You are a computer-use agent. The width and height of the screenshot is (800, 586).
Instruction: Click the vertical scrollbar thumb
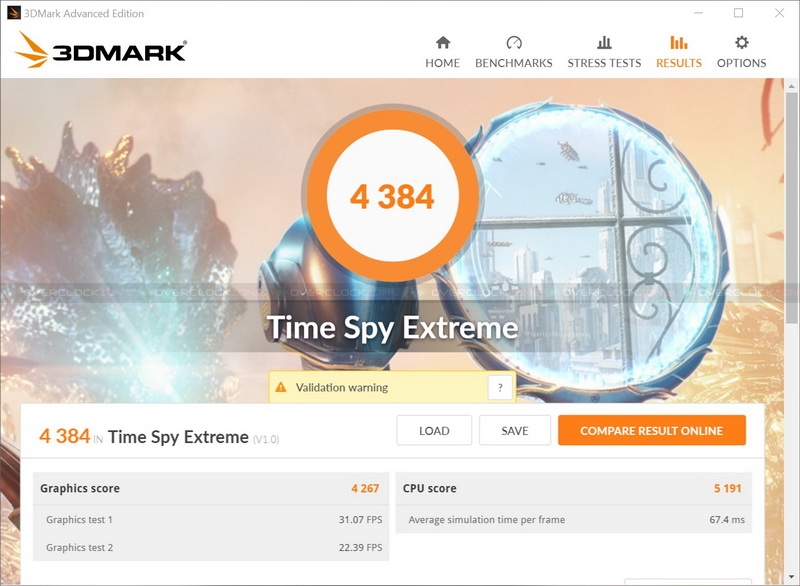[x=791, y=208]
